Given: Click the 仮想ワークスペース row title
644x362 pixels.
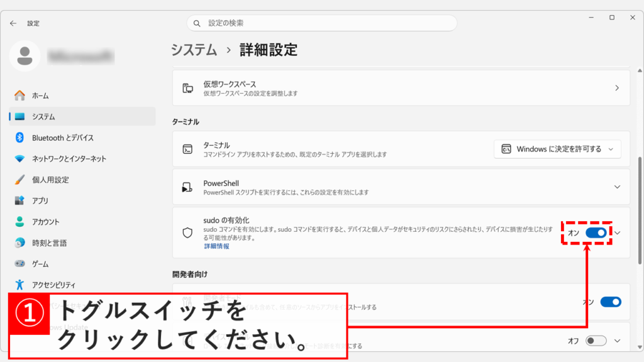Looking at the screenshot, I should click(x=230, y=84).
